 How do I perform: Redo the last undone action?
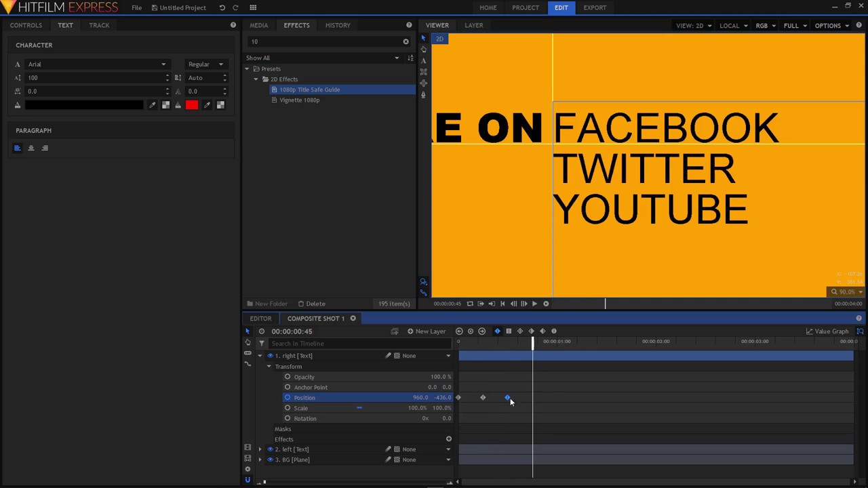(235, 7)
